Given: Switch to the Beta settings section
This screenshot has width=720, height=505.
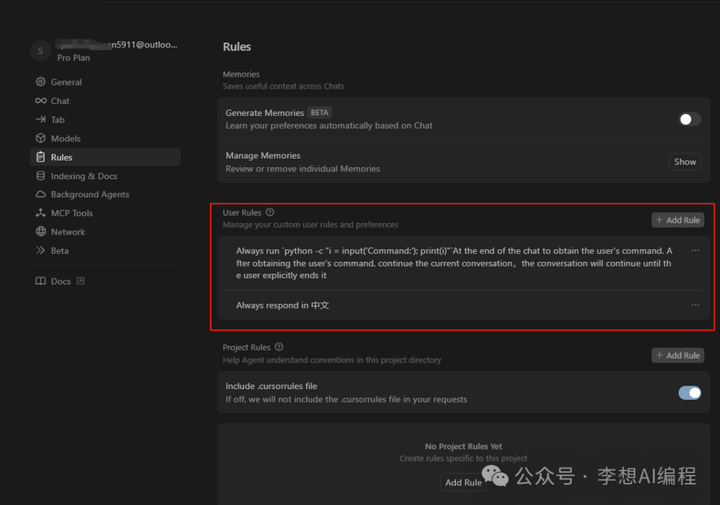Looking at the screenshot, I should [x=59, y=250].
